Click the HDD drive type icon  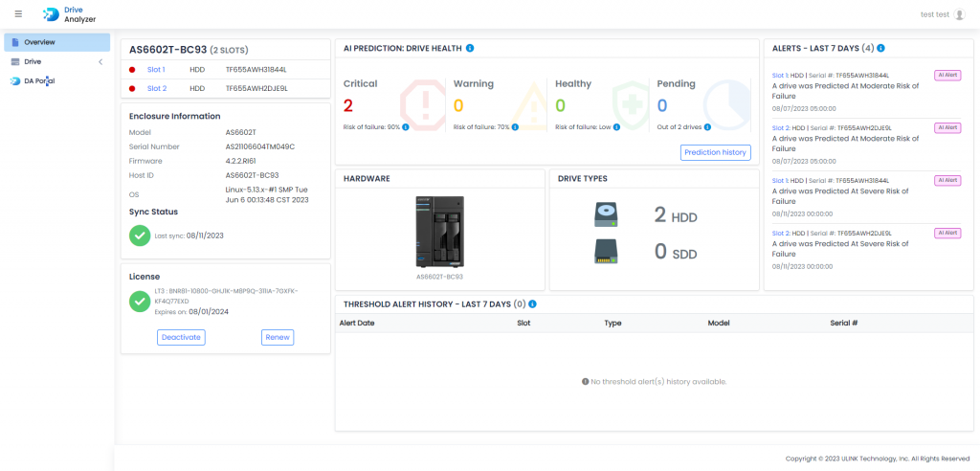(x=606, y=215)
